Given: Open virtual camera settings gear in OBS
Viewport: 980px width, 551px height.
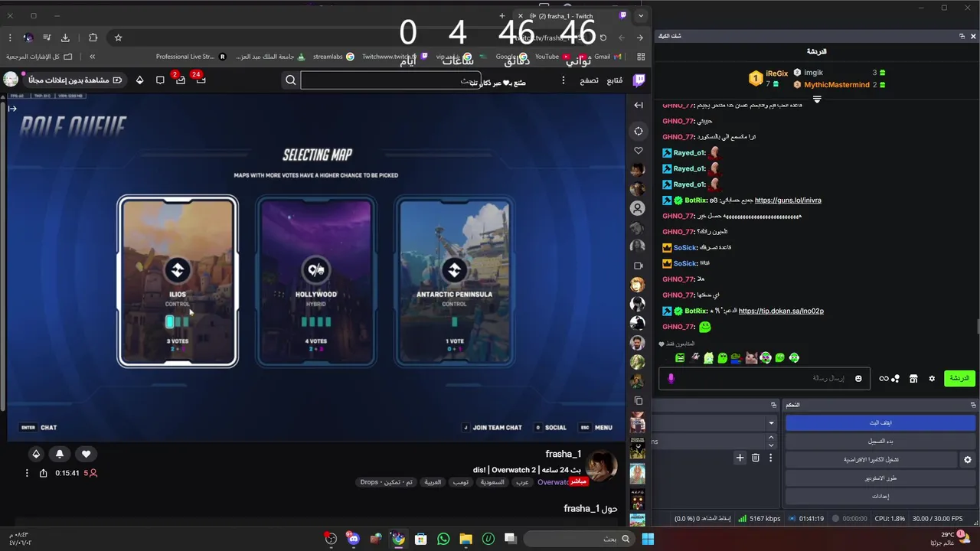Looking at the screenshot, I should [968, 460].
